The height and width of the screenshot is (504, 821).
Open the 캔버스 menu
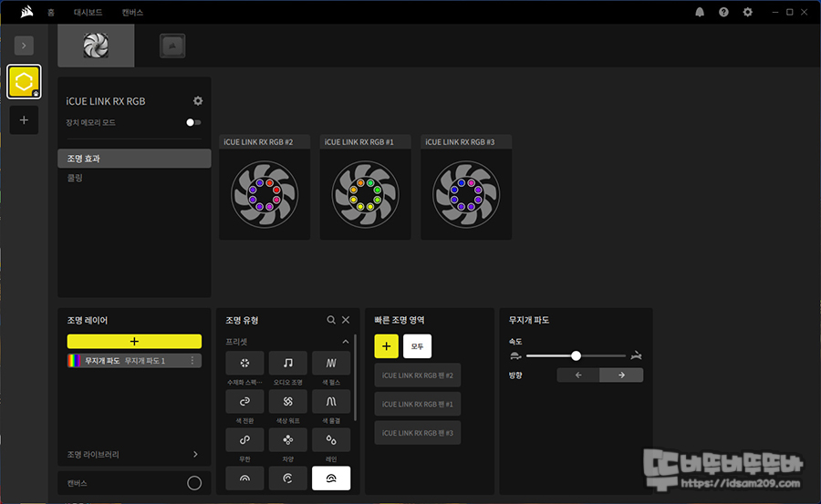click(x=132, y=12)
